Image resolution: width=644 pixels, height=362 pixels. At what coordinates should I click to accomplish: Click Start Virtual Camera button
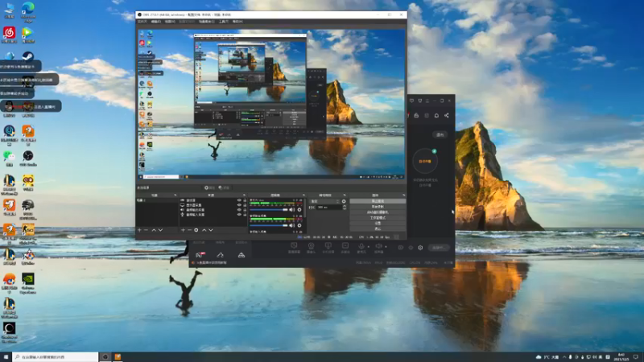[378, 212]
